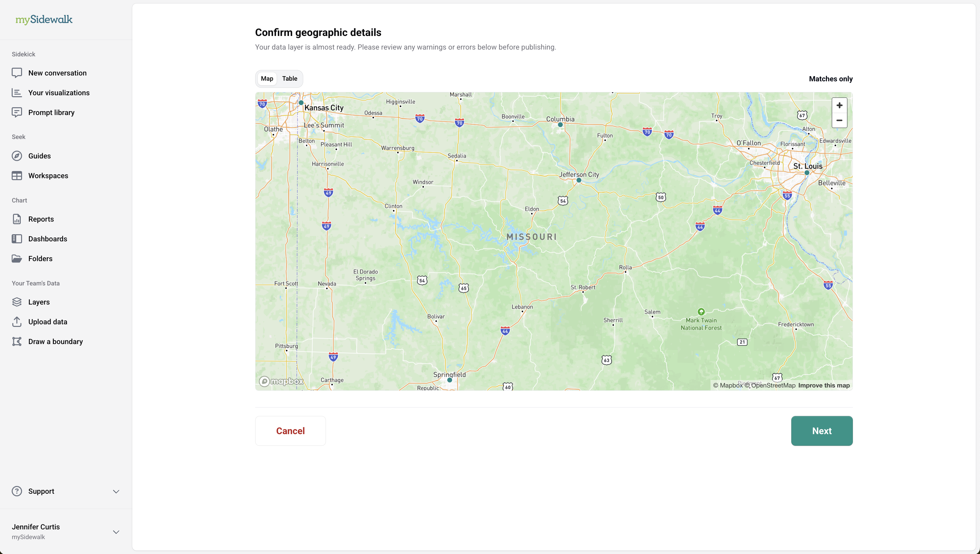Click the Workspaces grid icon
The image size is (980, 554).
pos(17,175)
